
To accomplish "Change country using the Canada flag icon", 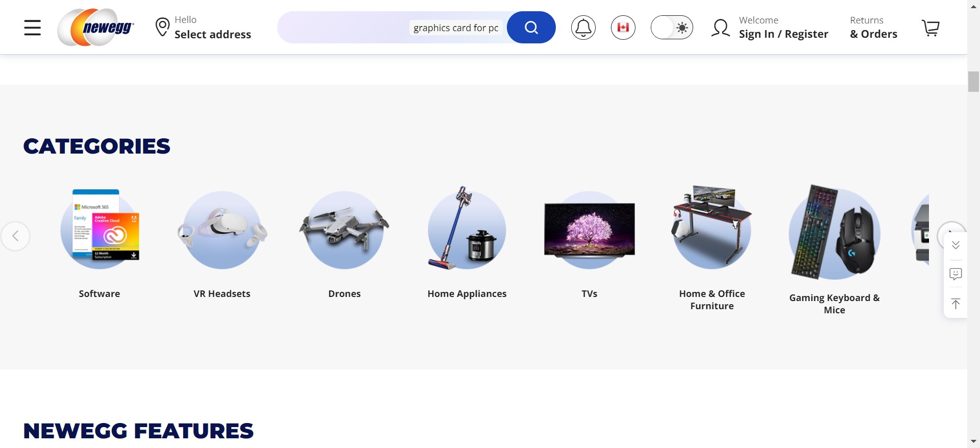I will 623,28.
